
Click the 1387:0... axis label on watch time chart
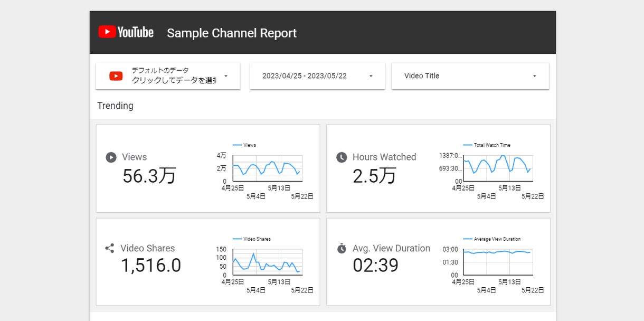tap(450, 155)
